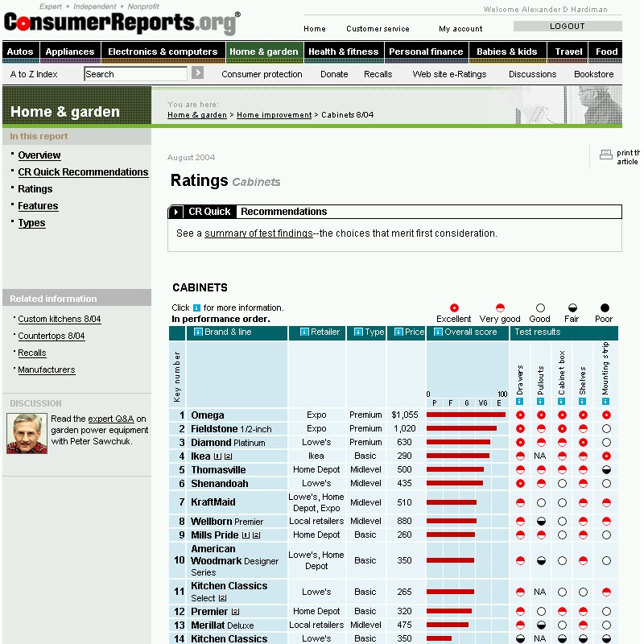The height and width of the screenshot is (644, 644).
Task: Click info icon under Cabinet box column
Action: (561, 401)
